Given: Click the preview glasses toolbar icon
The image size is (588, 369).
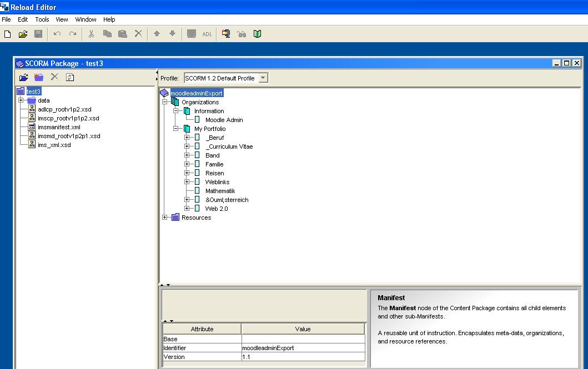Looking at the screenshot, I should [x=242, y=34].
